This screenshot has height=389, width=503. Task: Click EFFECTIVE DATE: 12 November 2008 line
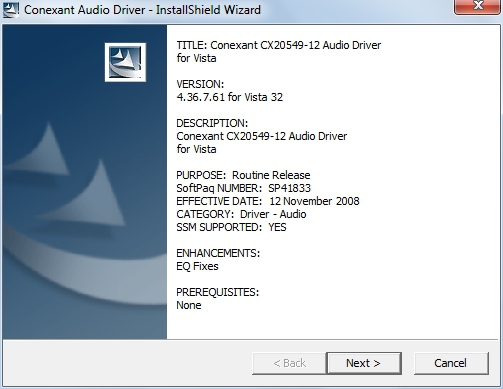[x=268, y=201]
